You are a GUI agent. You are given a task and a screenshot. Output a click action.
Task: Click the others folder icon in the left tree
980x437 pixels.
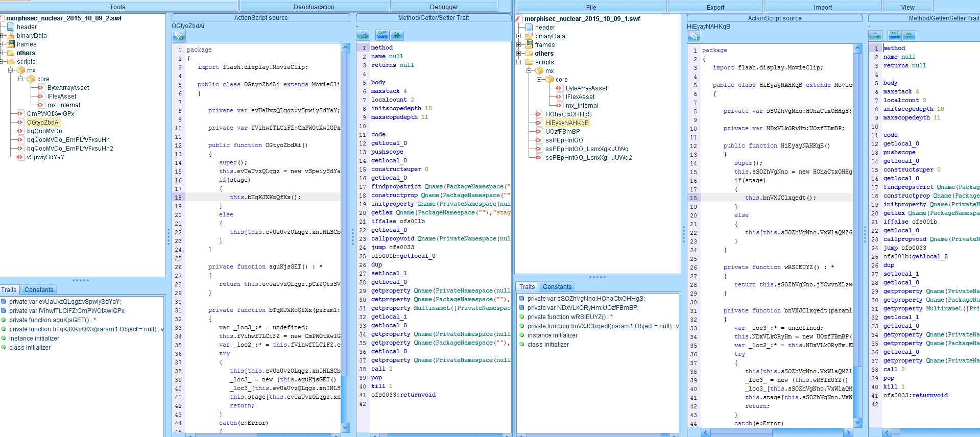pos(11,53)
